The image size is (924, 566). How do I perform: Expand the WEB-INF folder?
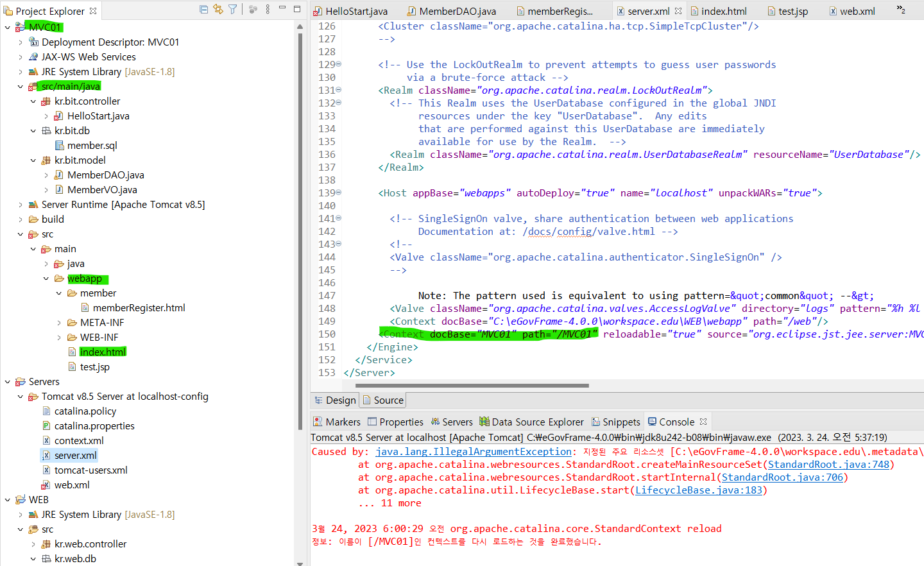59,338
